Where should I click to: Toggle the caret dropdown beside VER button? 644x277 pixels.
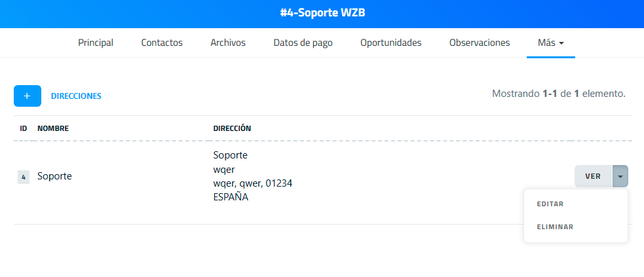point(620,176)
